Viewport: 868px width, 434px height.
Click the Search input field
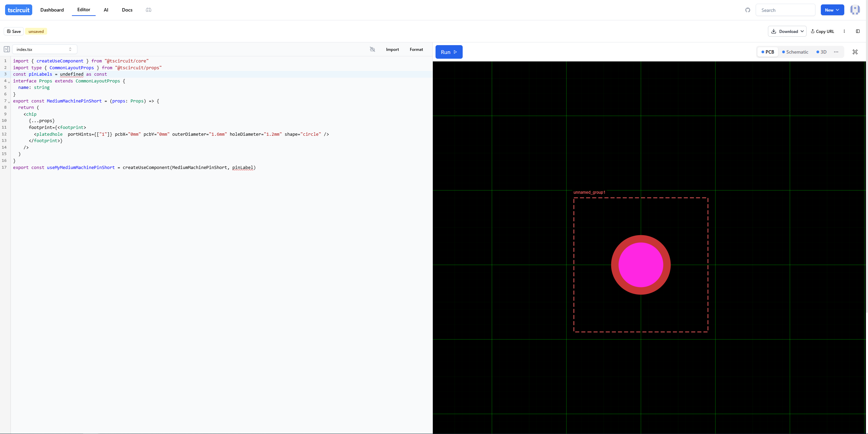coord(785,10)
